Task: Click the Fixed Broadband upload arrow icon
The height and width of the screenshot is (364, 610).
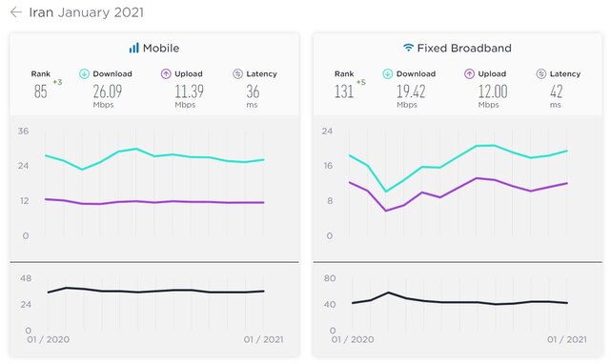Action: point(469,74)
